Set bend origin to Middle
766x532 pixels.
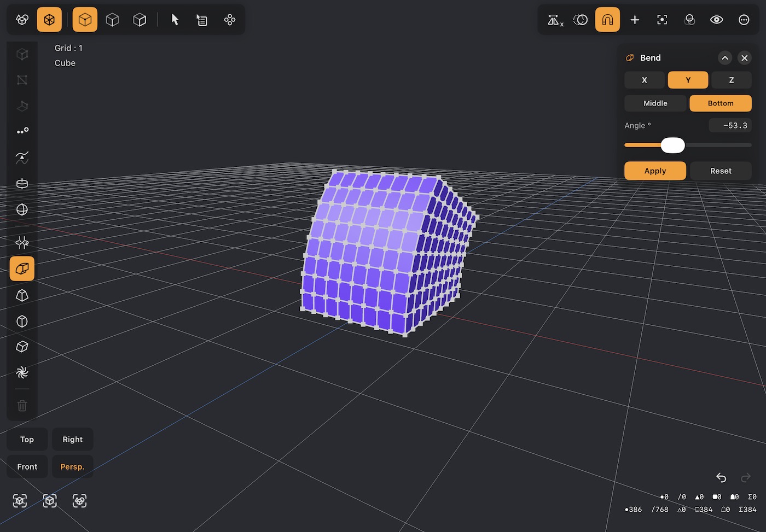click(x=655, y=103)
